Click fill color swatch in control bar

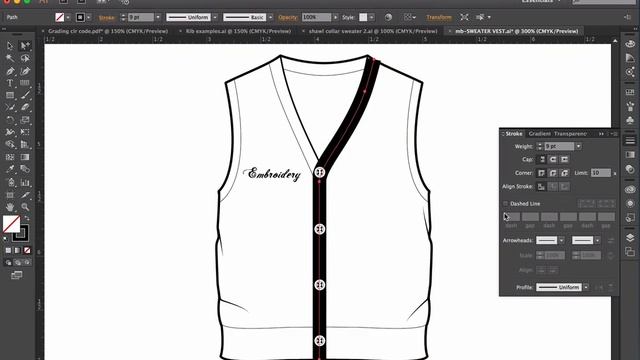pyautogui.click(x=60, y=17)
